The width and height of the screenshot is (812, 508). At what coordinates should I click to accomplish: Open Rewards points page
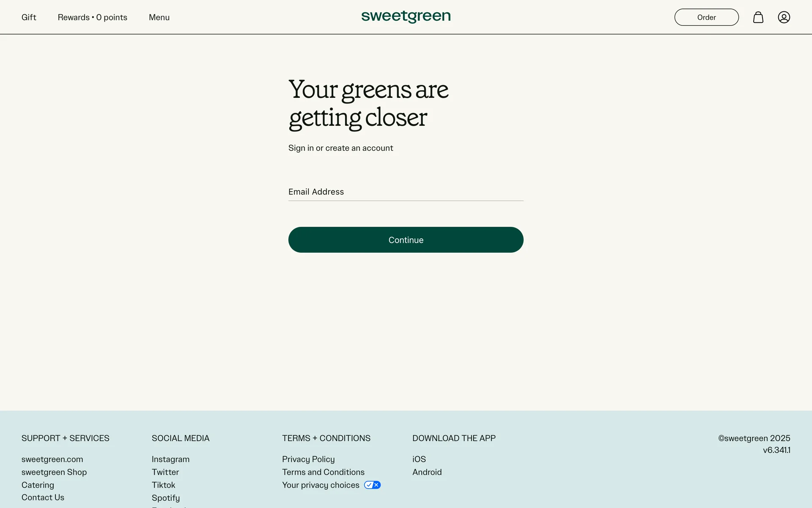coord(92,17)
